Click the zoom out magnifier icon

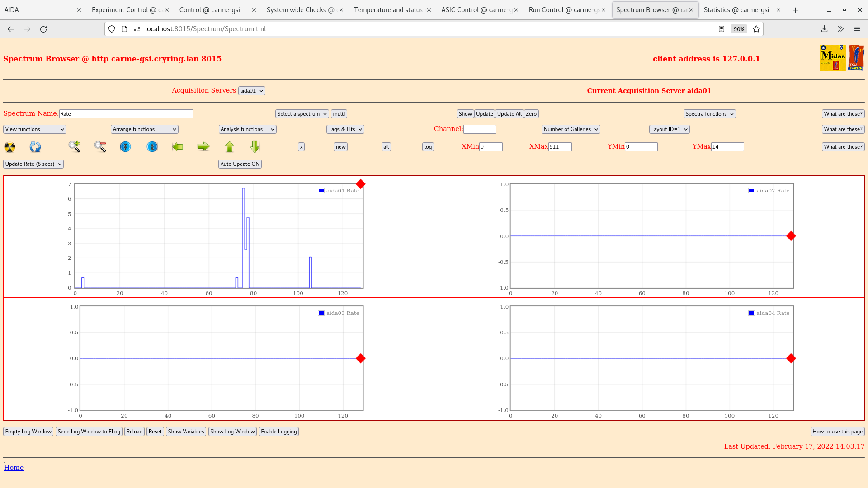point(100,146)
